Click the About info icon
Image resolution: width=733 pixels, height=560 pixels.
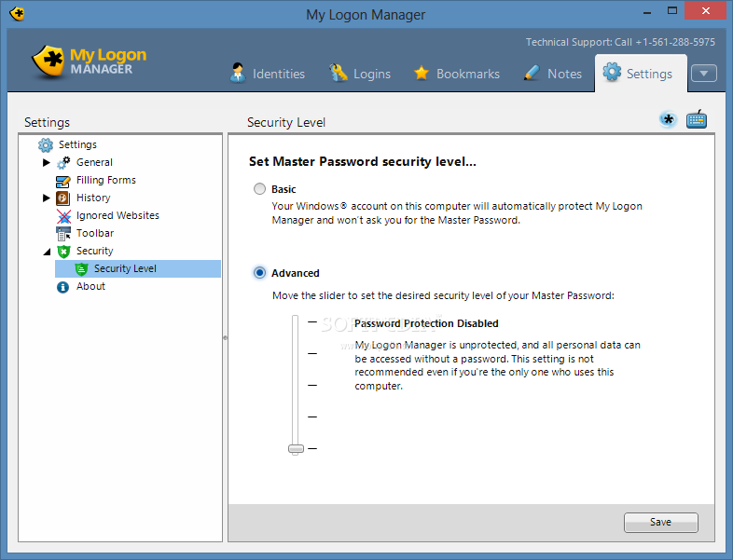click(62, 287)
